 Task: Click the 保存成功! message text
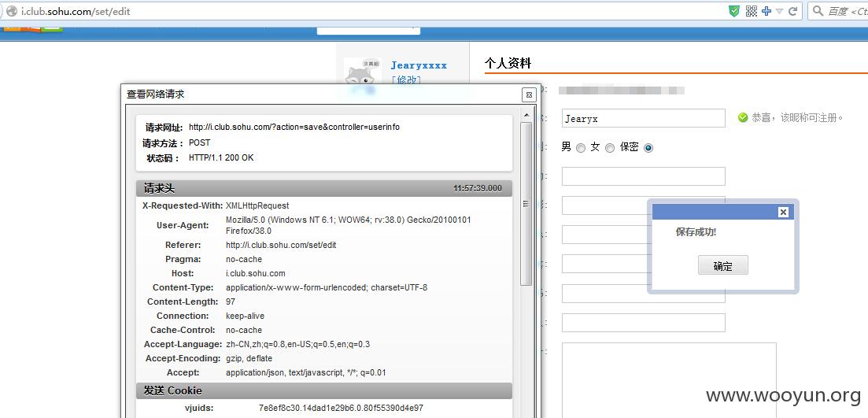click(x=696, y=232)
